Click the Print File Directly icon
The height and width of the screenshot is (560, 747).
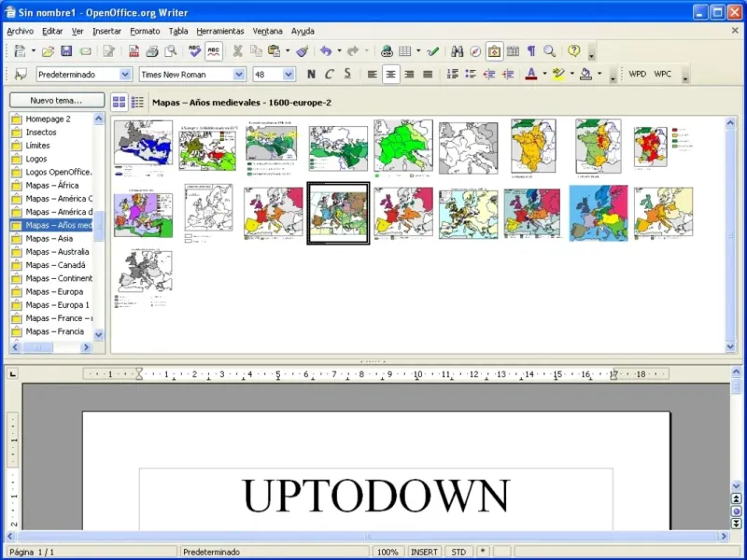pyautogui.click(x=152, y=51)
